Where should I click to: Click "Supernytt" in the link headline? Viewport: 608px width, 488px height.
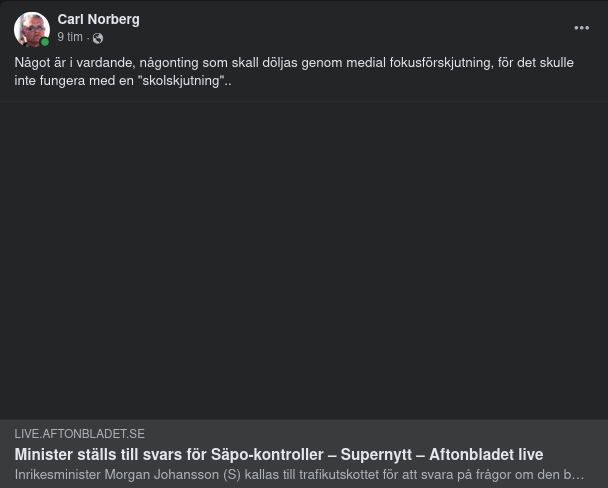(376, 454)
